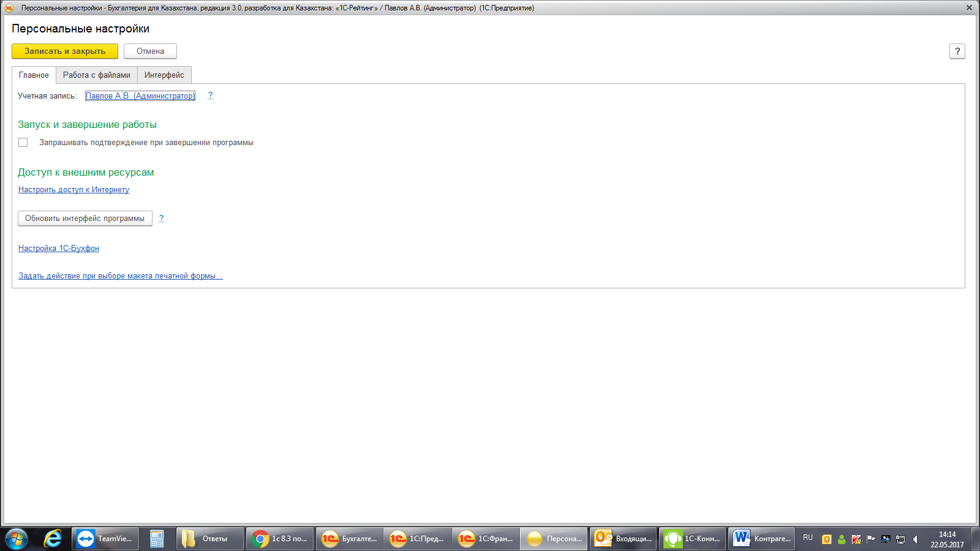Viewport: 980px width, 551px height.
Task: Open the '1С-Конн...' taskbar window
Action: [x=693, y=539]
